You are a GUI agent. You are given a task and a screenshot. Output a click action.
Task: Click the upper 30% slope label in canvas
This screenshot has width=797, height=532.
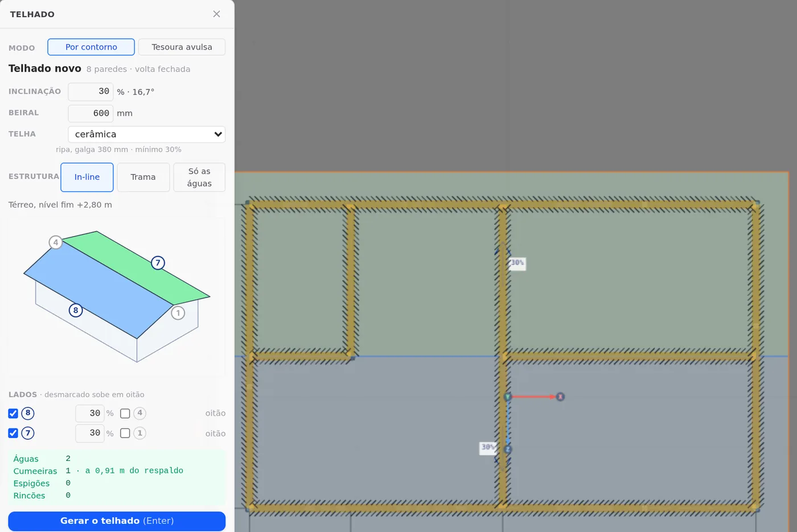click(517, 263)
